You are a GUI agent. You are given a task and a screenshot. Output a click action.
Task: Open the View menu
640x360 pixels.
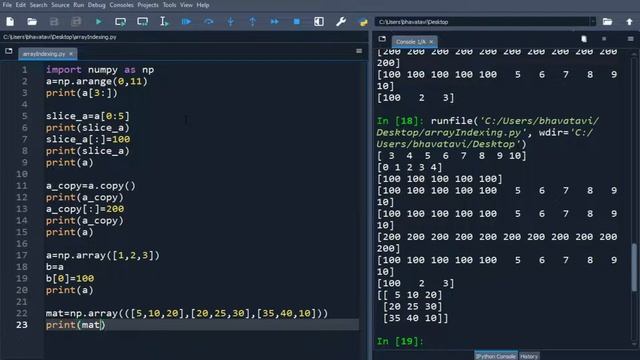pyautogui.click(x=186, y=5)
